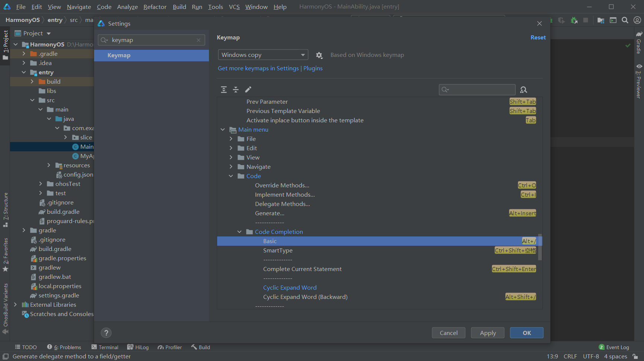Click the Plugins link
Image resolution: width=644 pixels, height=361 pixels.
pos(313,68)
